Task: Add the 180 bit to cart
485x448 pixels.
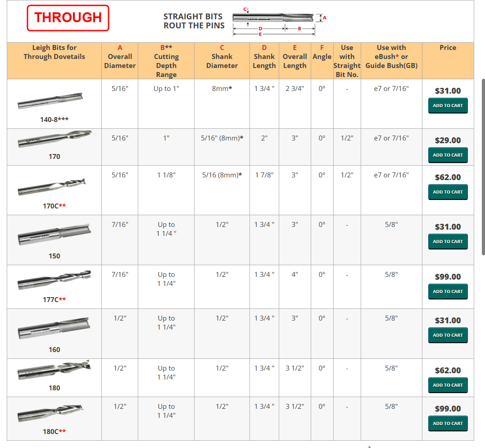Action: (448, 385)
